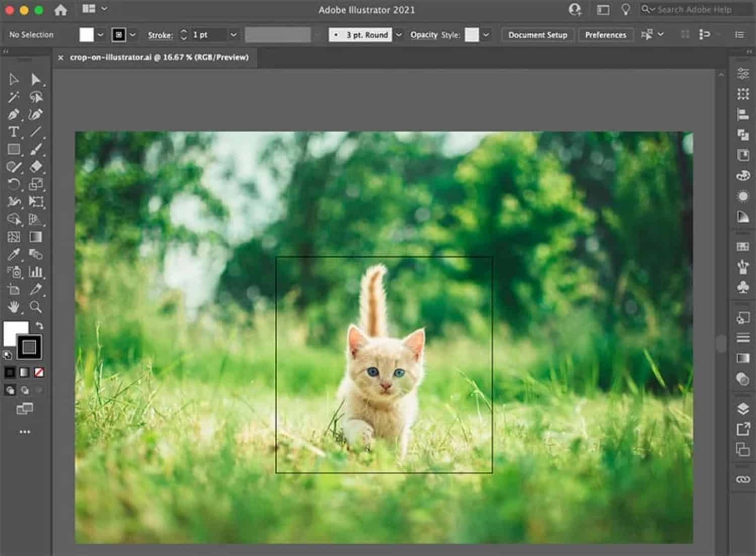Screen dimensions: 756x556
Task: Pick the Eyedropper tool
Action: click(x=14, y=254)
